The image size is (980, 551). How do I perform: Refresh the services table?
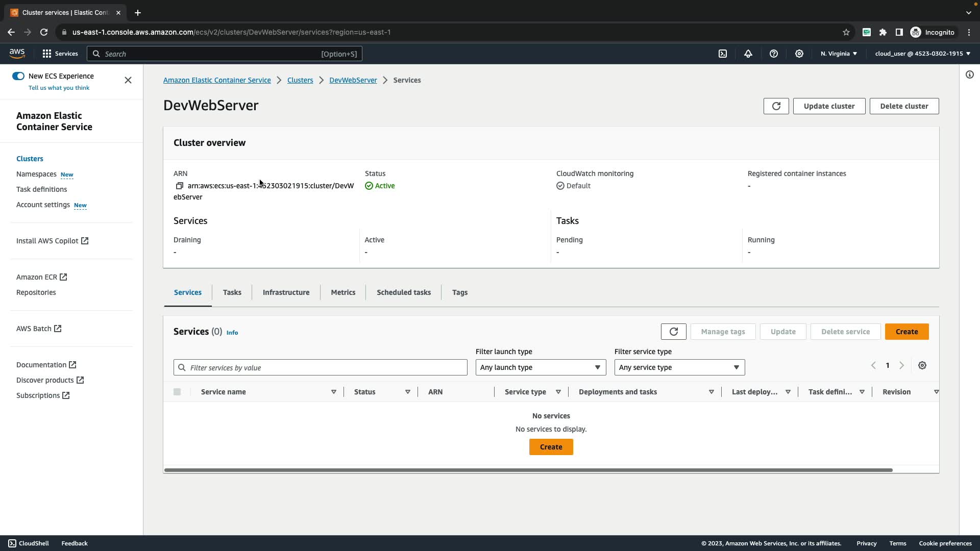(673, 332)
